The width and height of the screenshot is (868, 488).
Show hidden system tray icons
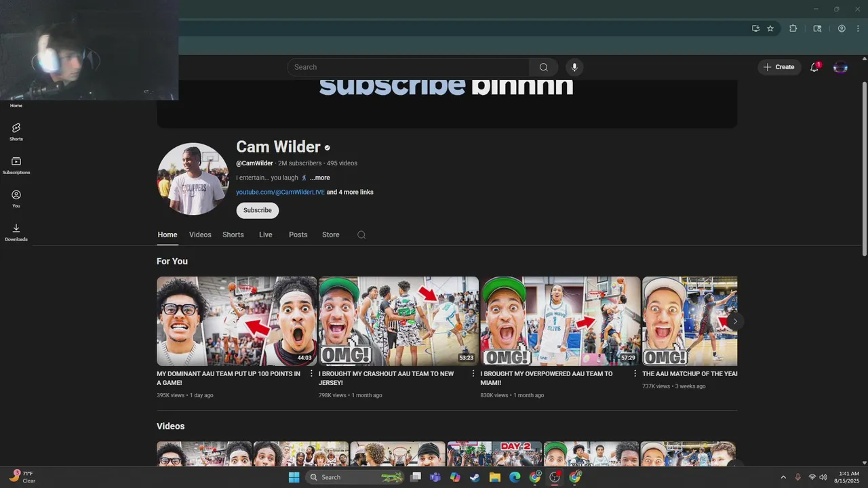pyautogui.click(x=783, y=477)
